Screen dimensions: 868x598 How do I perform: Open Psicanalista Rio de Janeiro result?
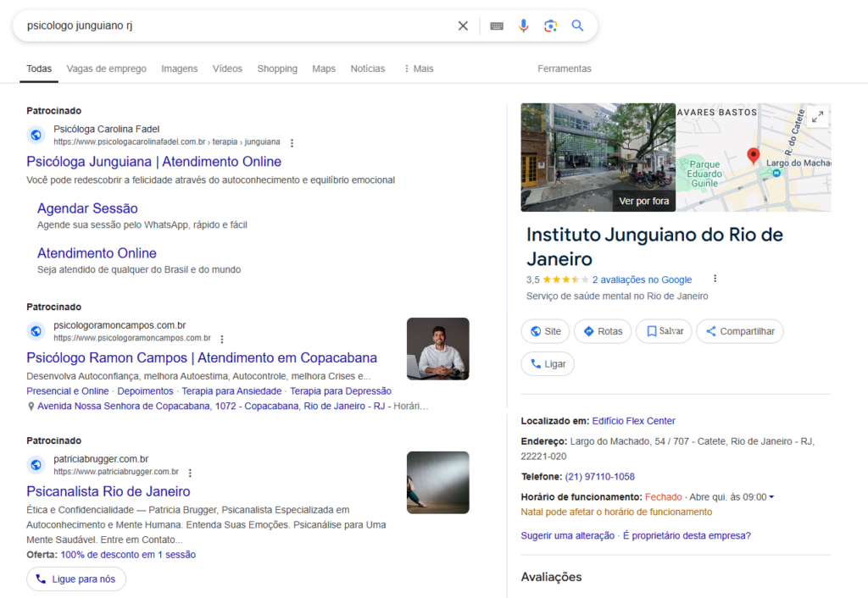coord(108,492)
